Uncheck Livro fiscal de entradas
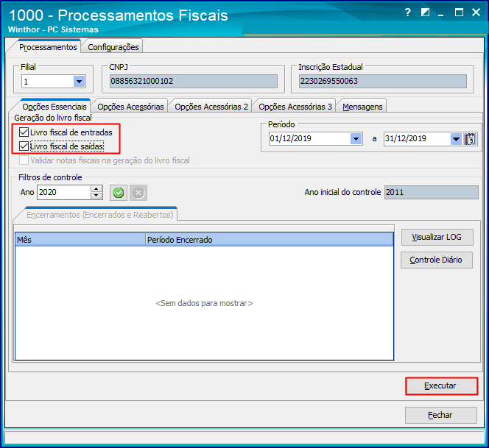Image resolution: width=489 pixels, height=448 pixels. coord(24,132)
